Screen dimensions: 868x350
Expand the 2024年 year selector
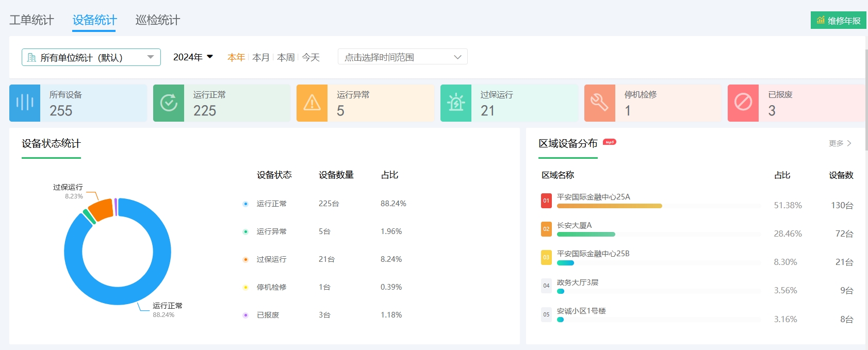point(193,57)
